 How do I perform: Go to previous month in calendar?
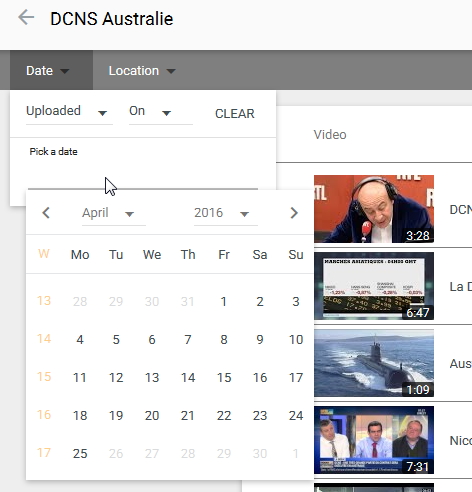pyautogui.click(x=46, y=213)
